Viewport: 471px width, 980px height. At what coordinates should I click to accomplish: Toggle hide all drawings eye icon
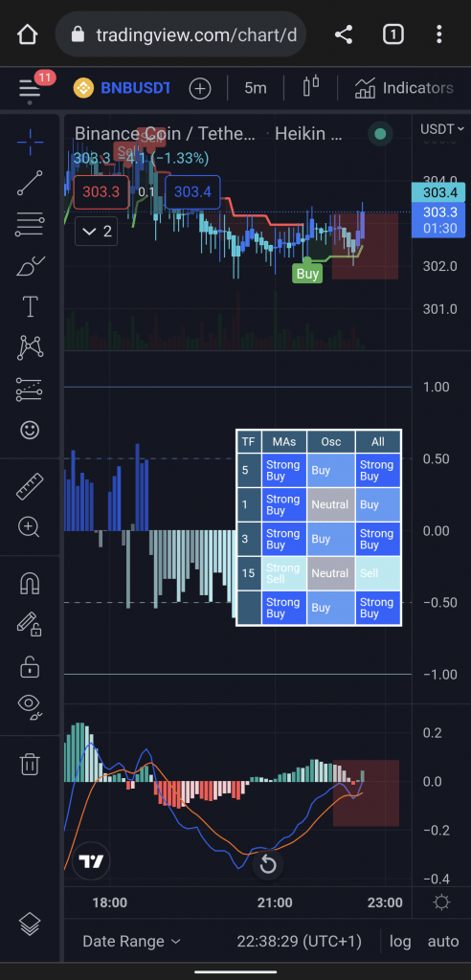[30, 705]
